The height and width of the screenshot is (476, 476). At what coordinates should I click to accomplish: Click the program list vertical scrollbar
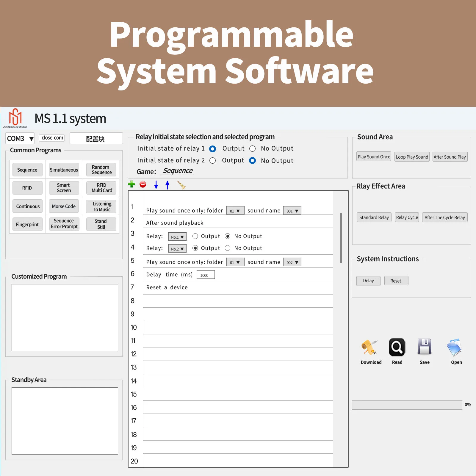[341, 238]
